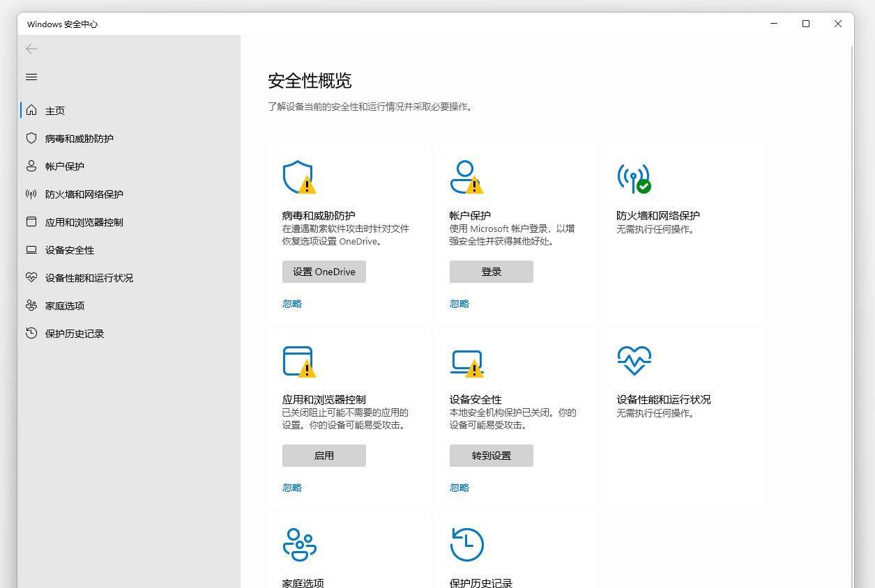The image size is (875, 588).
Task: Open 家庭选项 from the sidebar
Action: tap(66, 305)
